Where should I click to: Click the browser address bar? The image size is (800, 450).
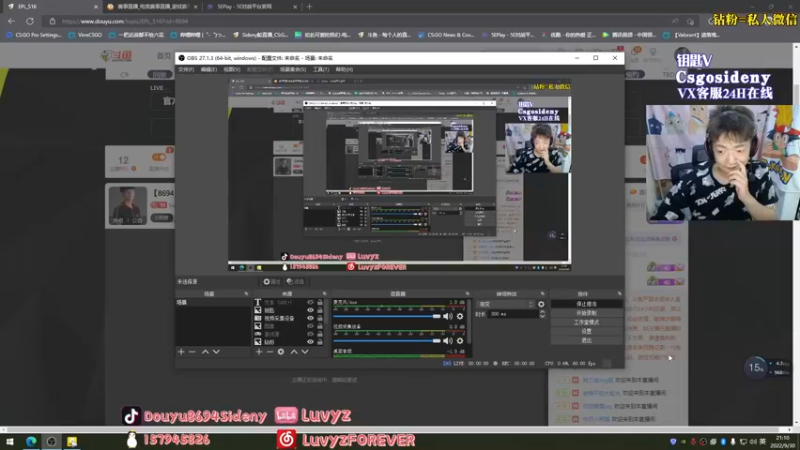click(x=357, y=21)
